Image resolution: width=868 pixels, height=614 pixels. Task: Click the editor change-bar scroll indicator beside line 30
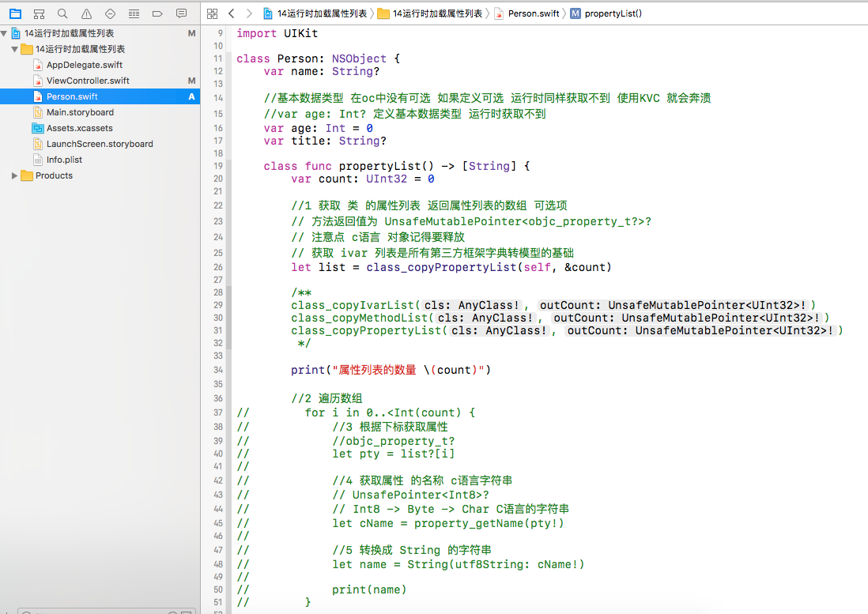pos(228,318)
